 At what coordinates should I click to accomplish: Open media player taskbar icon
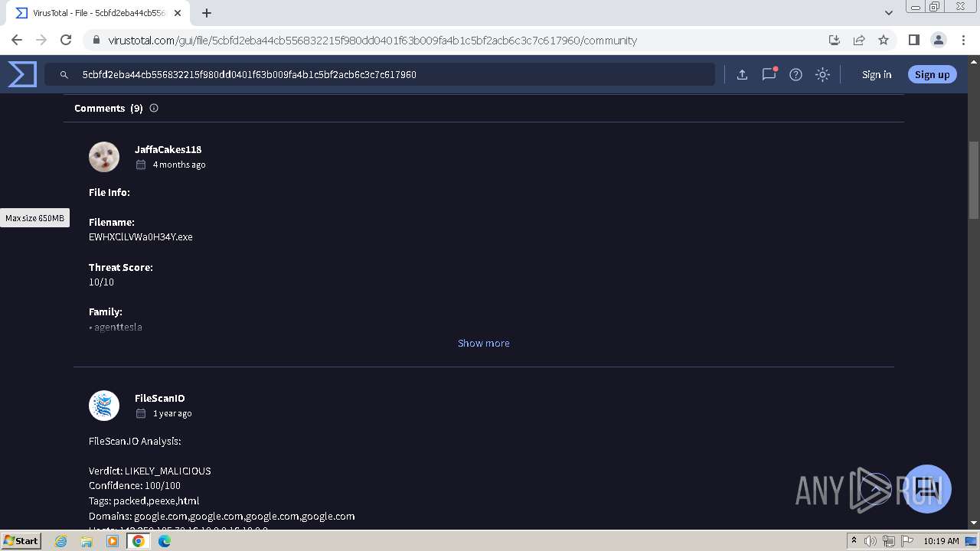click(x=113, y=541)
